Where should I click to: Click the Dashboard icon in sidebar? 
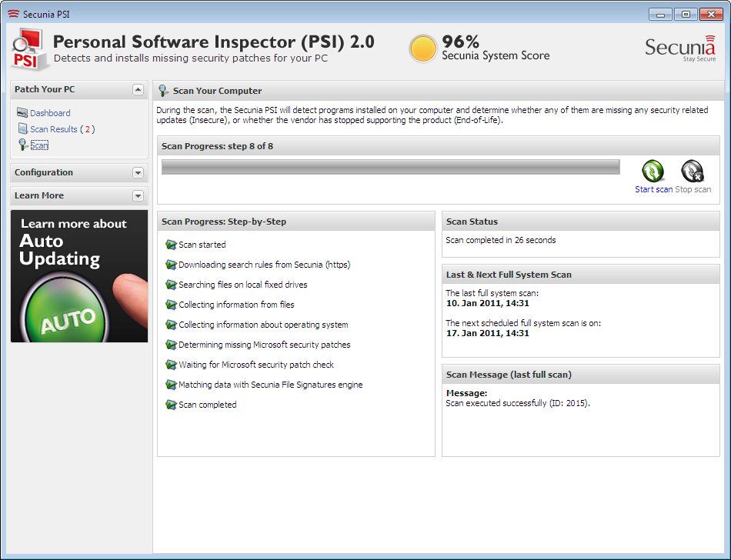(x=22, y=112)
